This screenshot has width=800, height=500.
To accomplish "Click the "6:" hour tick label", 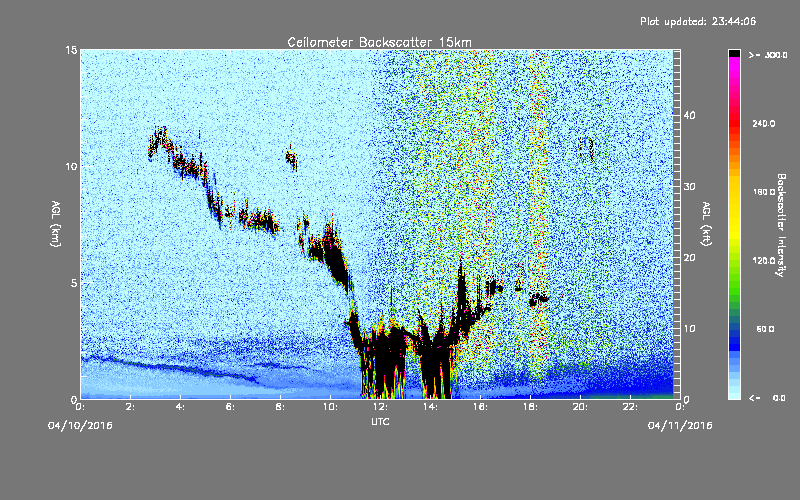I will [231, 407].
